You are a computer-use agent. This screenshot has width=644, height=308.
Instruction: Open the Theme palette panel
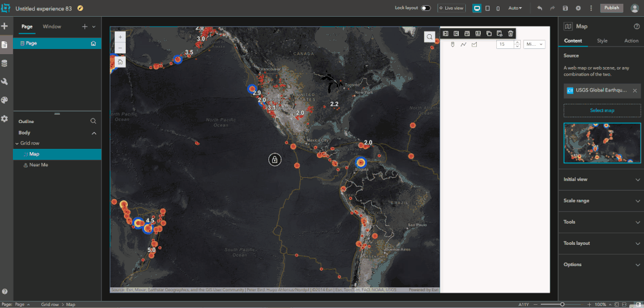pos(5,100)
